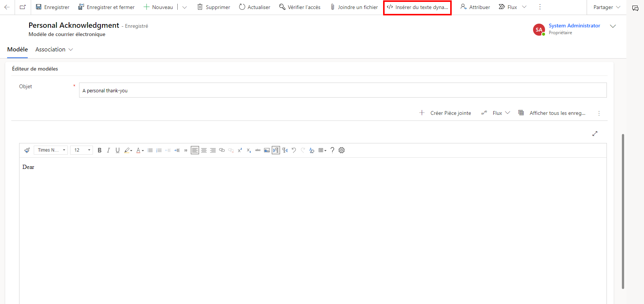Open editor help question mark
Viewport: 644px width, 304px height.
[x=332, y=150]
